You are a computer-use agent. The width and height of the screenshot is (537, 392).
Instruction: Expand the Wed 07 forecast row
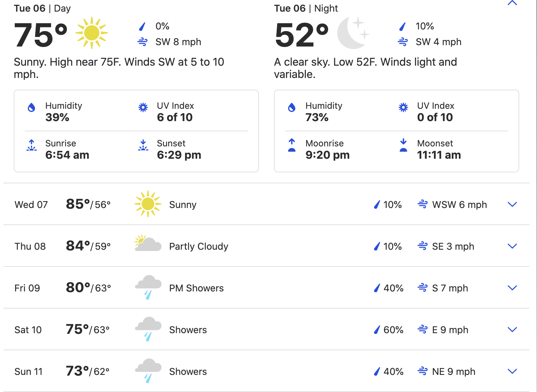point(512,205)
